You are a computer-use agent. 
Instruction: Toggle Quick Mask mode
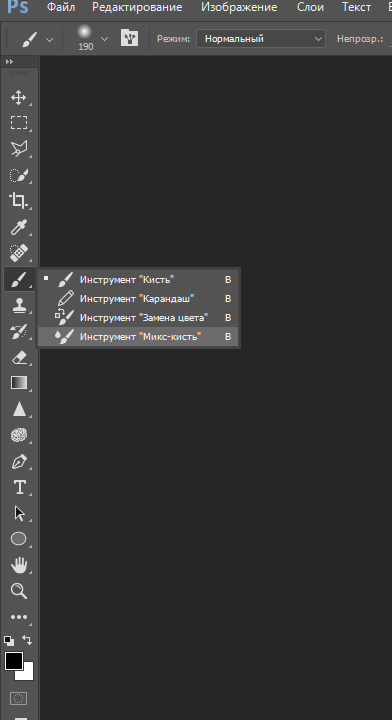[x=19, y=698]
